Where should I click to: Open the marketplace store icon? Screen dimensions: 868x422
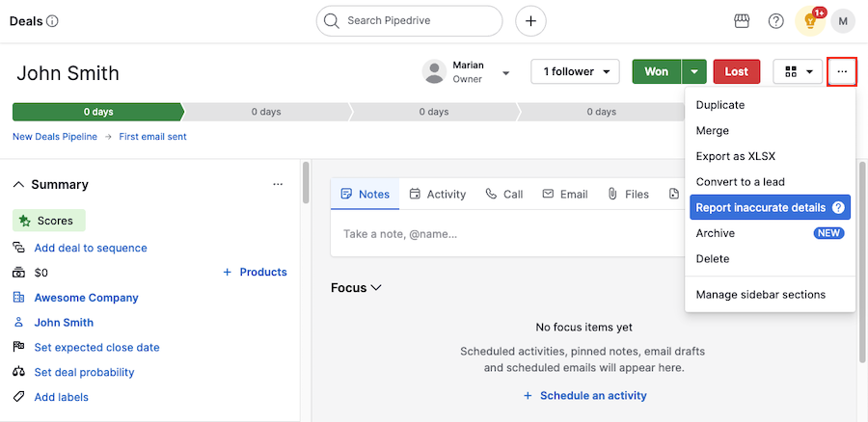[x=742, y=20]
